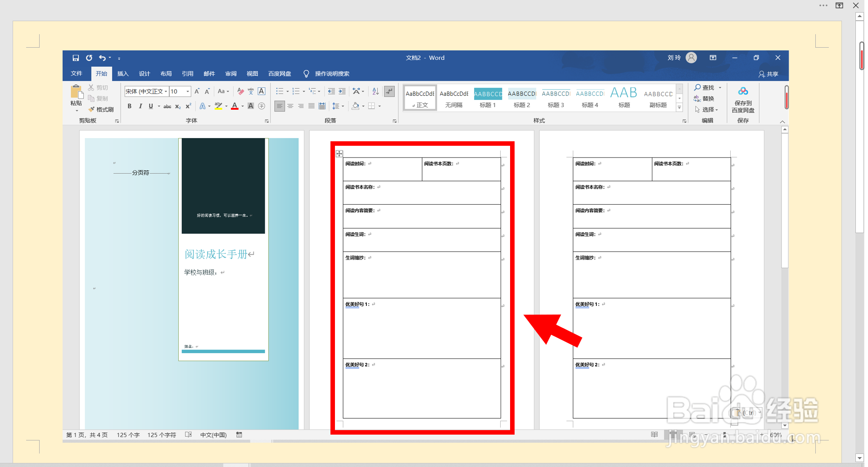This screenshot has height=467, width=868.
Task: Click the Format Painter (格式刷) button
Action: (101, 109)
